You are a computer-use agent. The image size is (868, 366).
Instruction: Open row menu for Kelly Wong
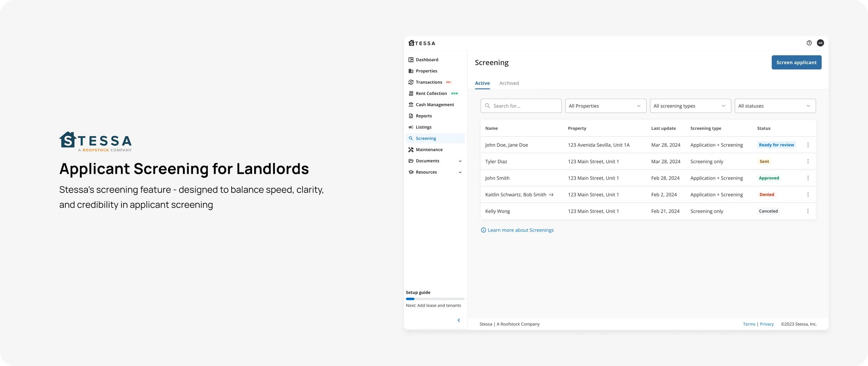coord(808,211)
